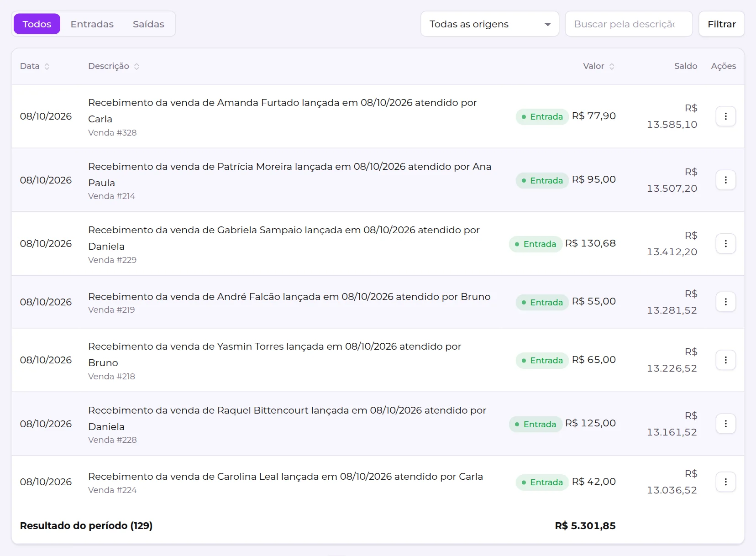Image resolution: width=756 pixels, height=556 pixels.
Task: Focus the Buscar pela descrição search field
Action: pyautogui.click(x=629, y=24)
